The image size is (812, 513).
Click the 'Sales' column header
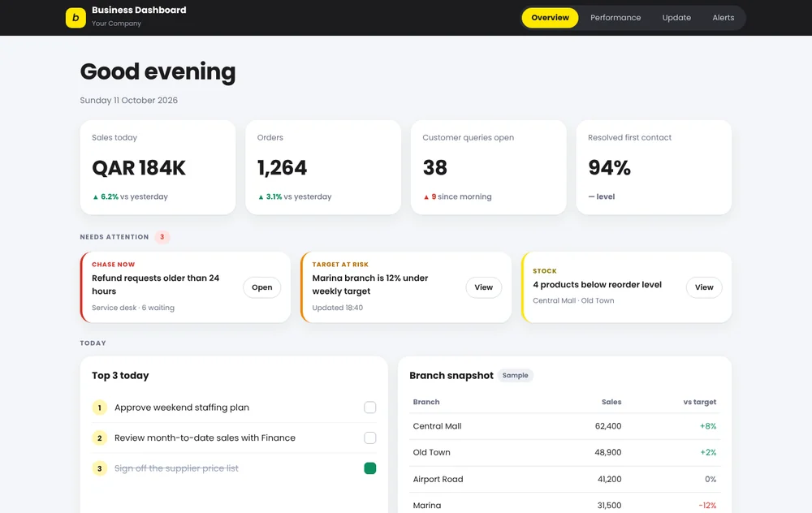611,402
